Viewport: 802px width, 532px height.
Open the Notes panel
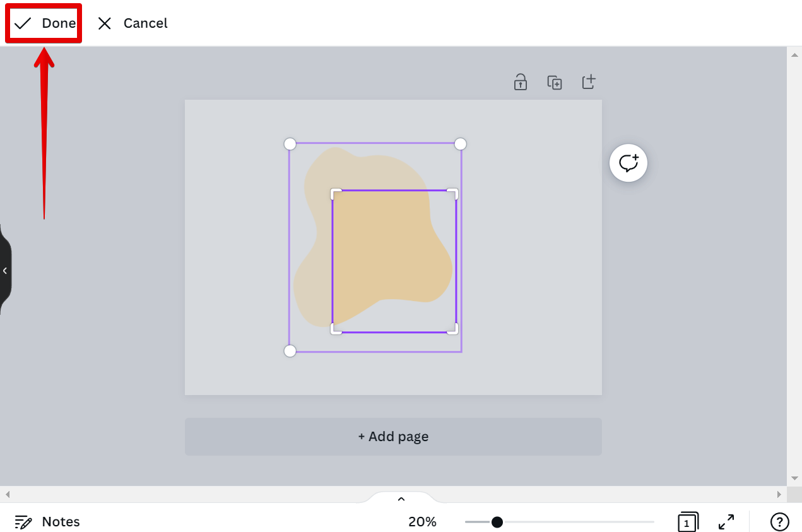click(x=47, y=522)
